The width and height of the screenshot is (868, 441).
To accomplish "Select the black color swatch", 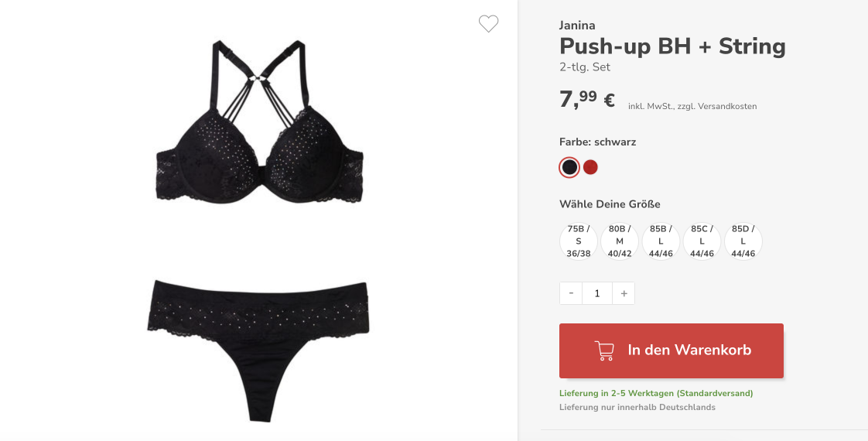I will pos(569,167).
